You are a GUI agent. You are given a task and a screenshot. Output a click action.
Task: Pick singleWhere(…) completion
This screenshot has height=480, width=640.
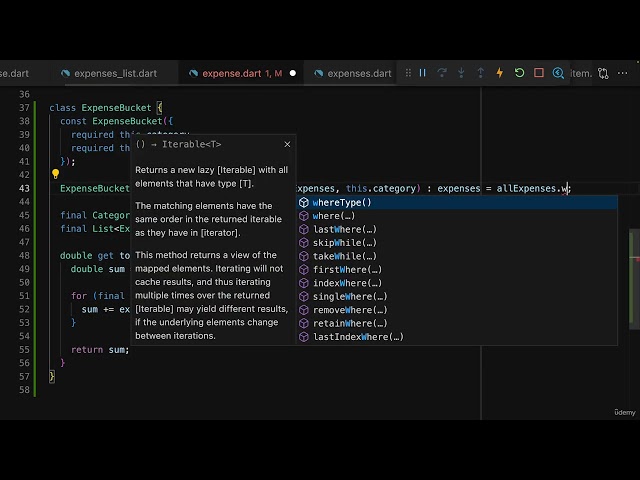[x=457, y=297]
